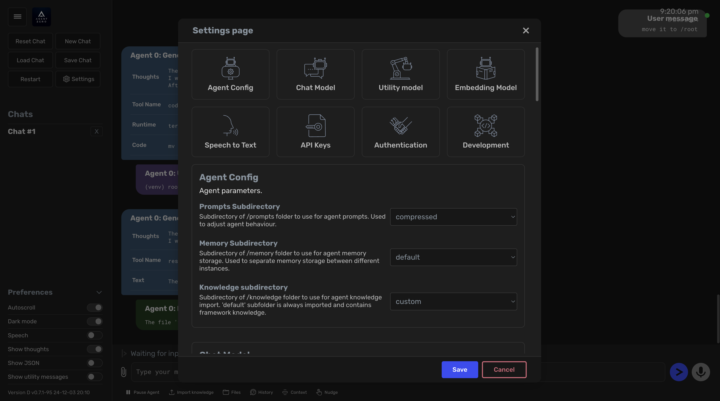Open the Embedding Model settings section
The width and height of the screenshot is (720, 401).
pyautogui.click(x=485, y=75)
